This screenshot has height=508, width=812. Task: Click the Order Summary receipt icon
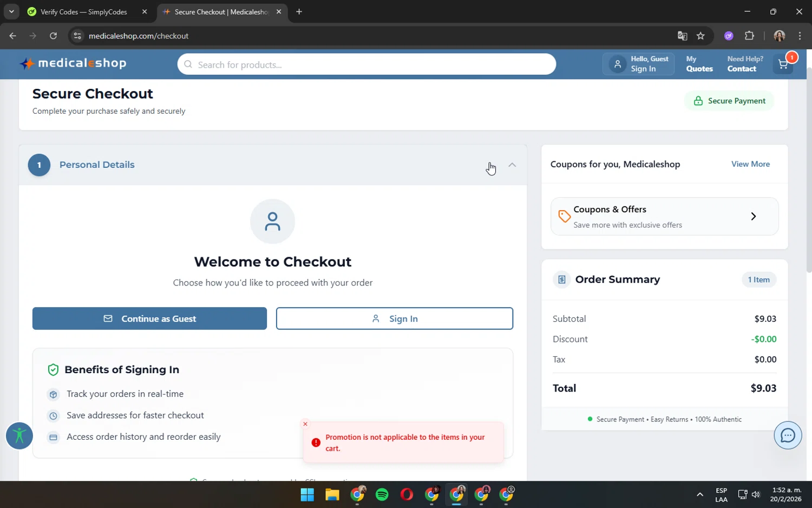[562, 279]
